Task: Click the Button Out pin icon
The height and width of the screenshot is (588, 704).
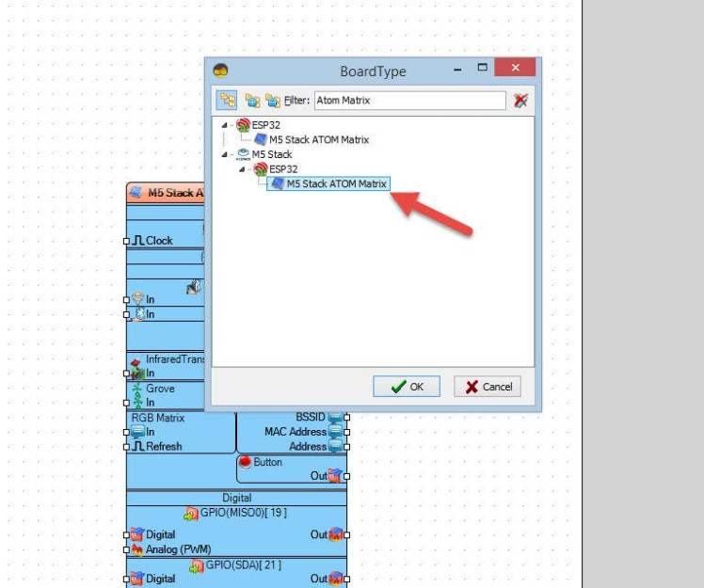Action: coord(335,476)
